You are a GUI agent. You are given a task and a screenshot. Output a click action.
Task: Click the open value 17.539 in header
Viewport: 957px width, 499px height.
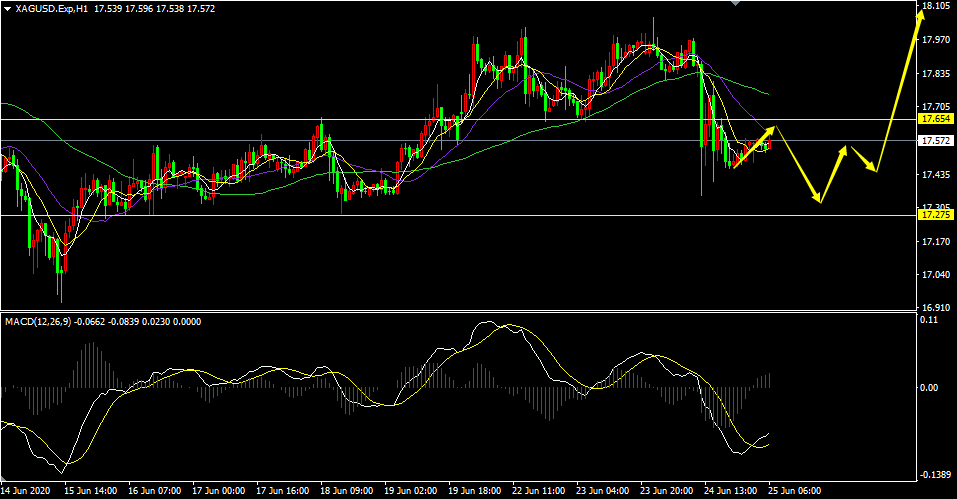point(109,9)
